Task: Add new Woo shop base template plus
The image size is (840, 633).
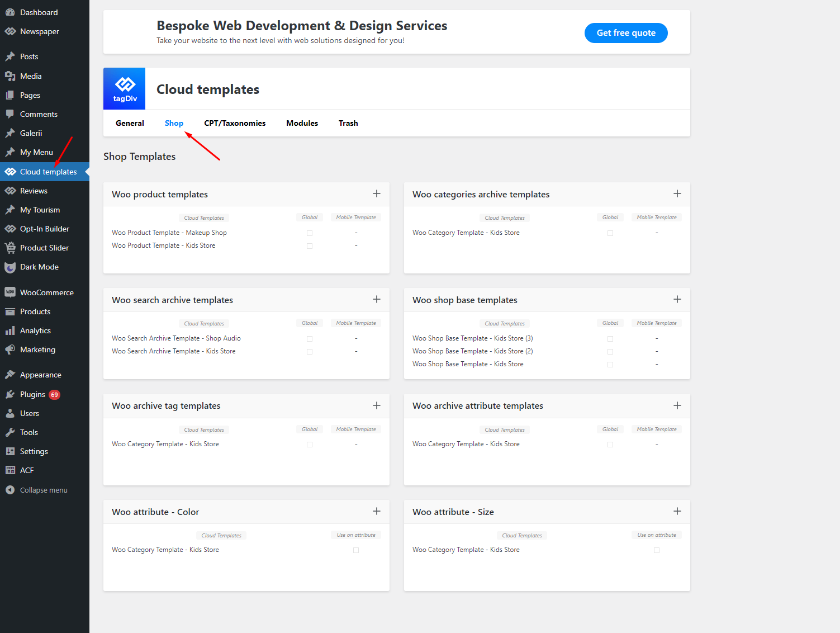Action: [677, 299]
